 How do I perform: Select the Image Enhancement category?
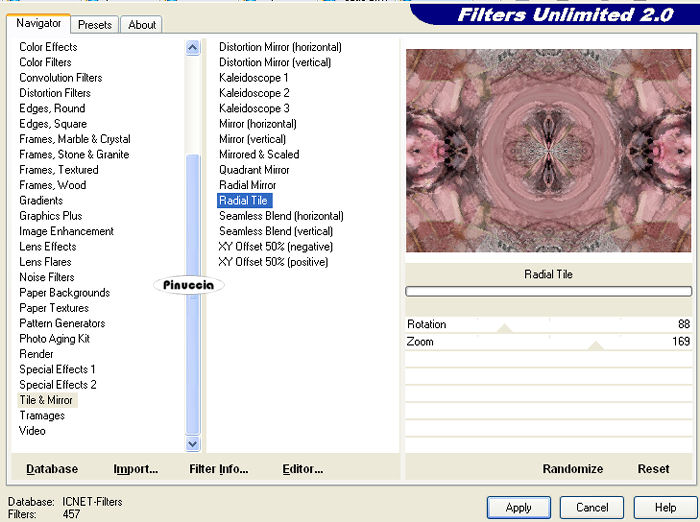66,231
